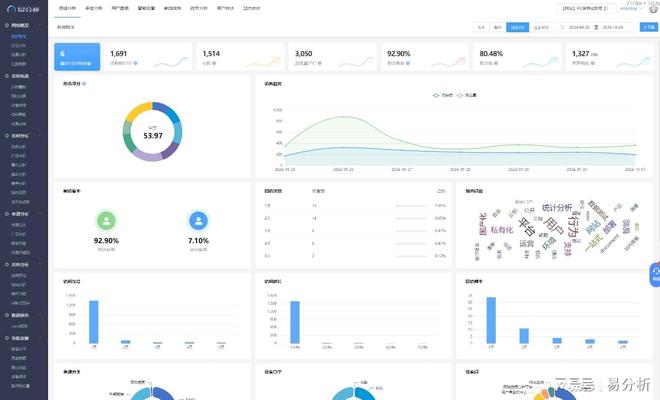
Task: Open the username dropdown beside the avatar
Action: (631, 9)
